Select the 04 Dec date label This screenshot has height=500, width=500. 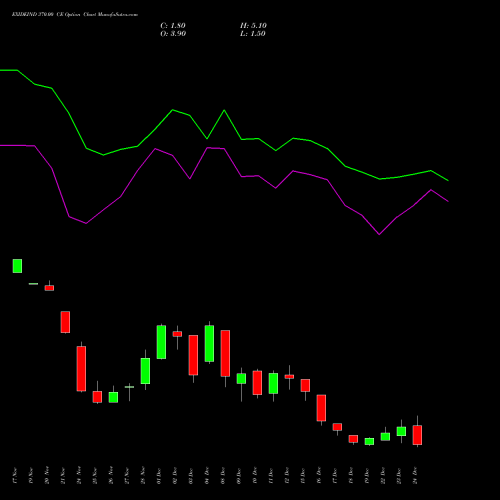[x=207, y=476]
